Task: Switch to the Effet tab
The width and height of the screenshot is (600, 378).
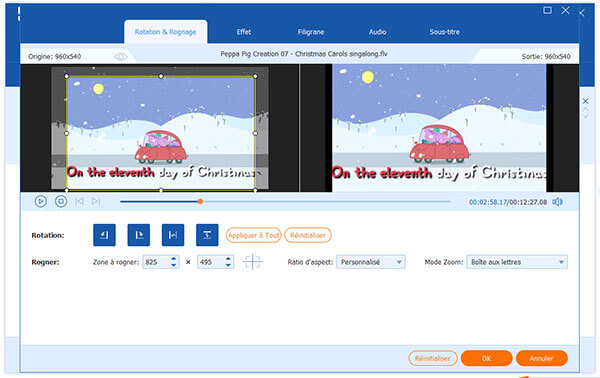Action: pyautogui.click(x=244, y=32)
